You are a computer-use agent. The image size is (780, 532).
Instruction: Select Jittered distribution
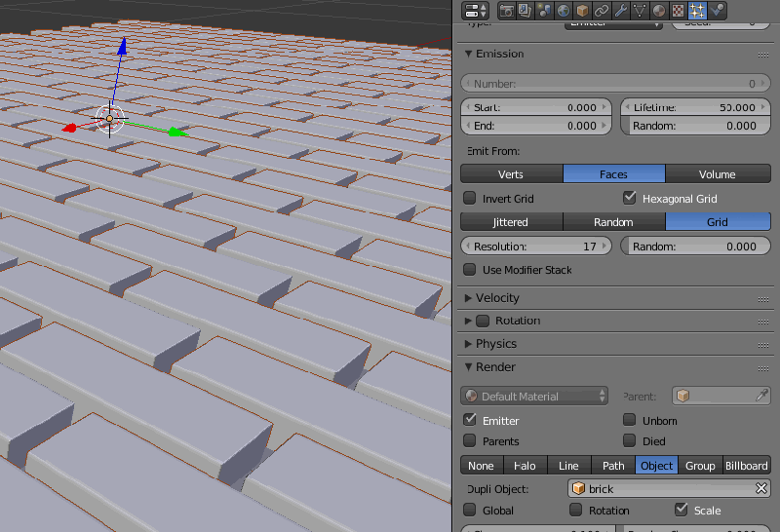click(511, 222)
